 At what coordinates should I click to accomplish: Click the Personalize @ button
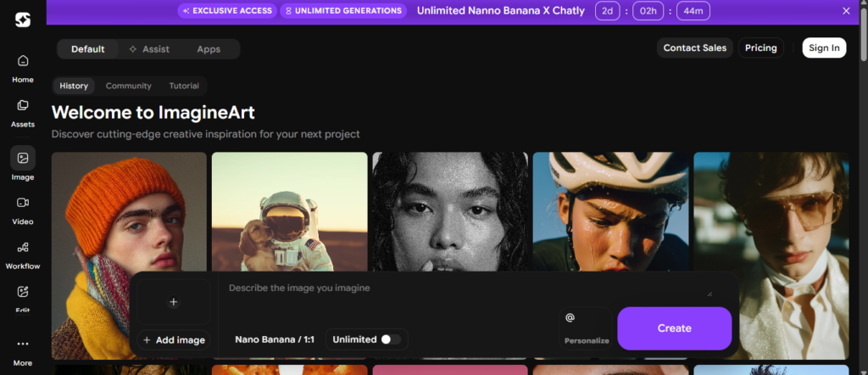coord(587,328)
